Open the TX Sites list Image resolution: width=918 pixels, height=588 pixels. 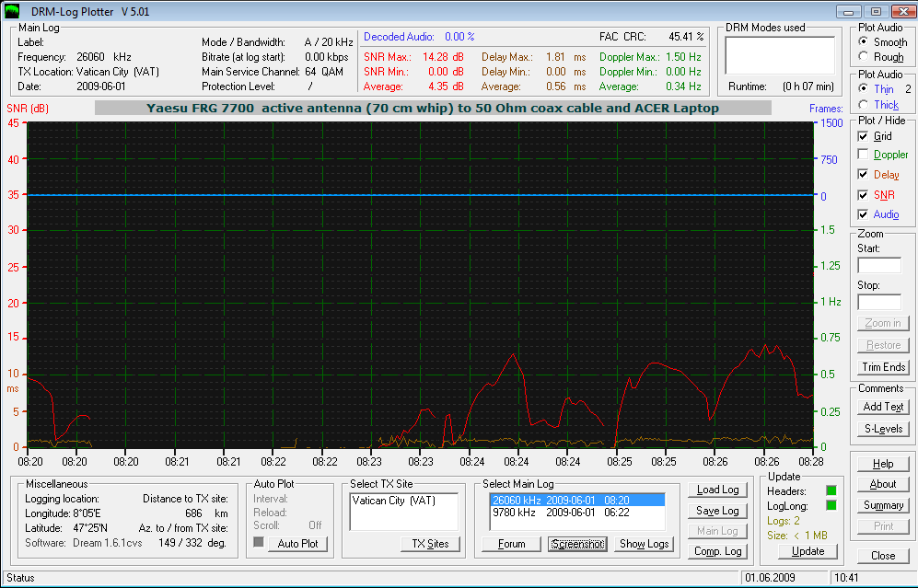tap(430, 544)
